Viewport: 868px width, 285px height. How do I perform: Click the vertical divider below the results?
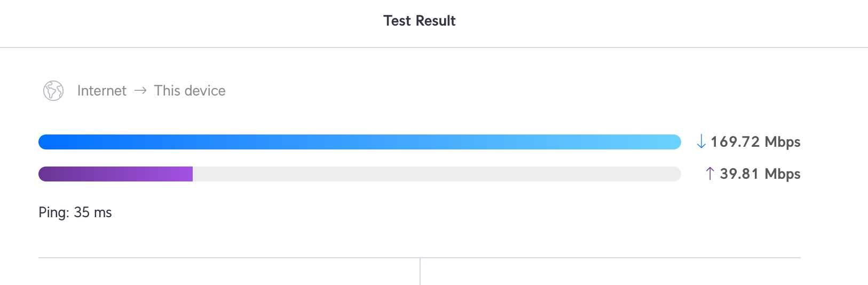[x=420, y=271]
